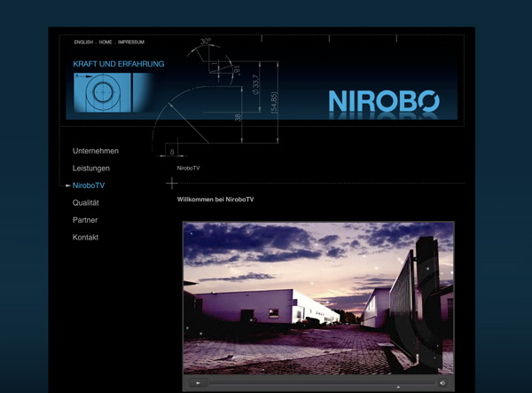Open the Unternehmen menu item
This screenshot has height=393, width=532.
(96, 151)
